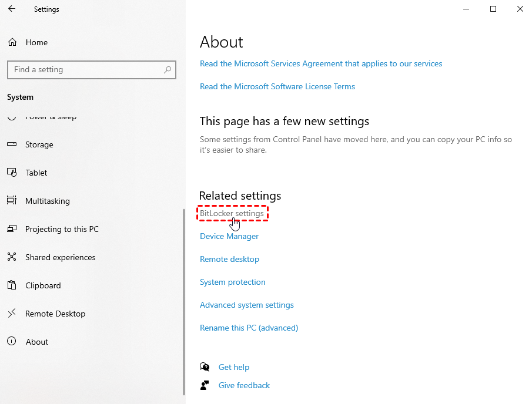This screenshot has height=404, width=532.
Task: Click the Home icon in sidebar
Action: point(12,42)
